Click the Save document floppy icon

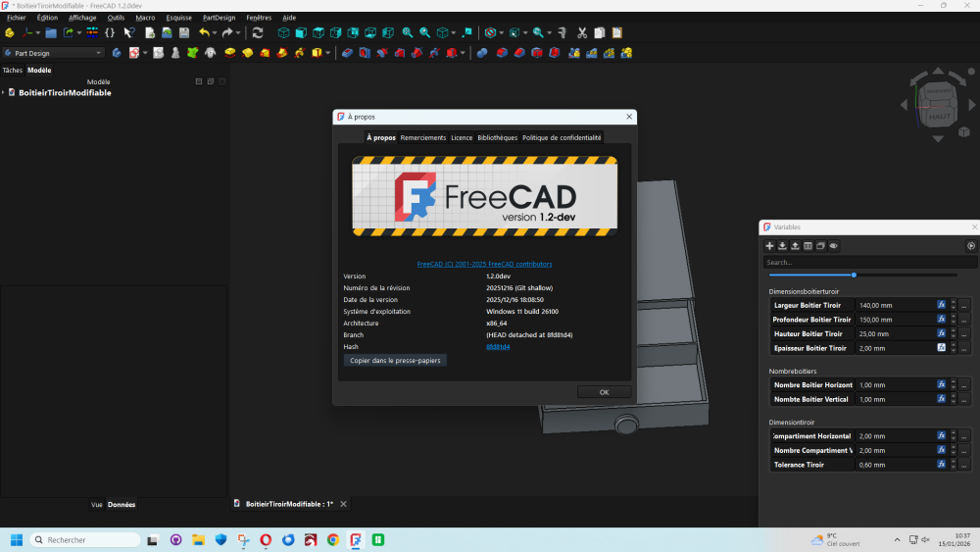tap(184, 32)
